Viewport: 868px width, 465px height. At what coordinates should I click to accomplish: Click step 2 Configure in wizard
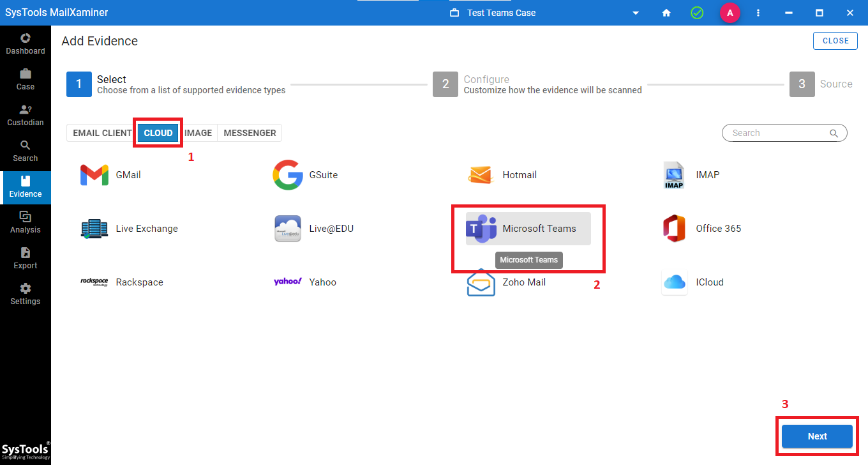tap(537, 84)
